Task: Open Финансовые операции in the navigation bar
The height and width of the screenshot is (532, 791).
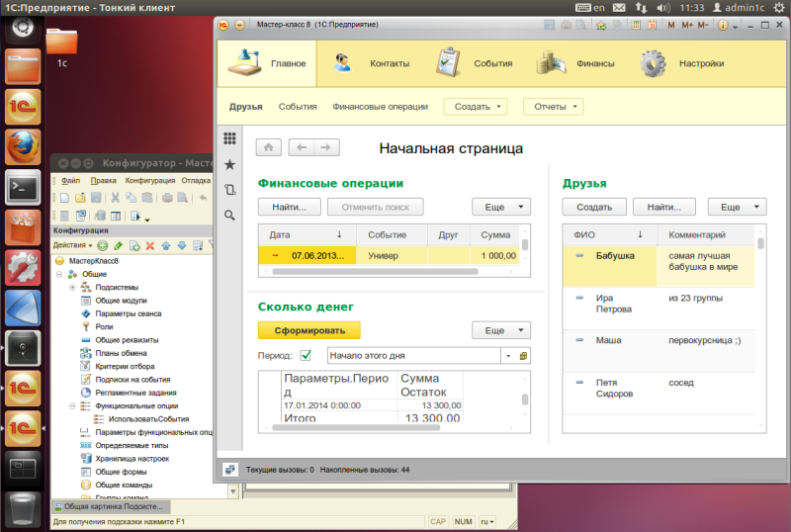Action: 380,107
